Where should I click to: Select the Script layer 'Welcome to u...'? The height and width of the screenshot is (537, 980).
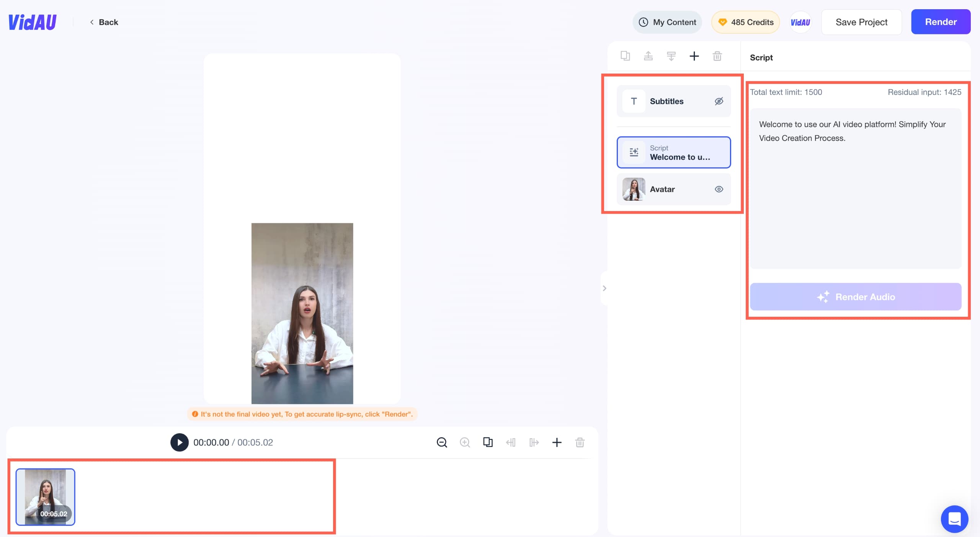tap(673, 152)
